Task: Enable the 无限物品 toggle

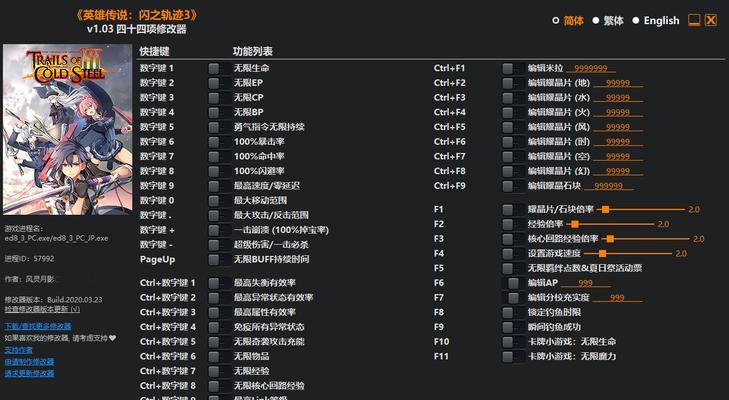Action: tap(219, 356)
